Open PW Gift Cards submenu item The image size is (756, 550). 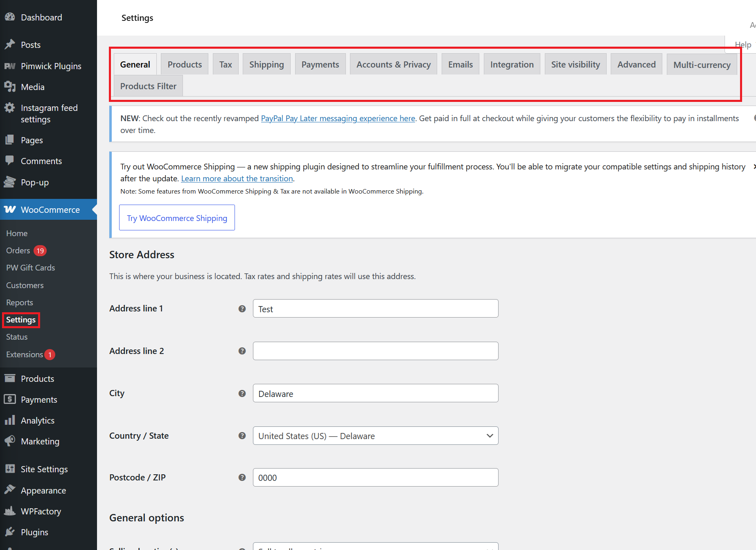pos(31,268)
